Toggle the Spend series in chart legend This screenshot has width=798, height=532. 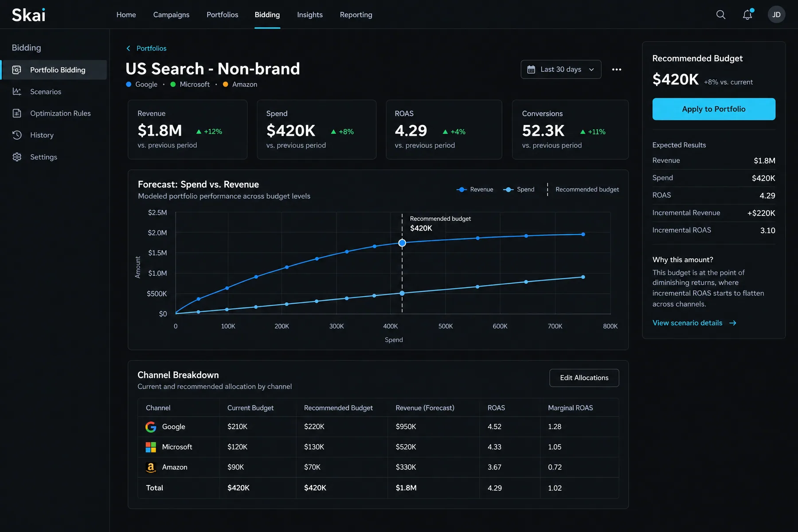[519, 189]
